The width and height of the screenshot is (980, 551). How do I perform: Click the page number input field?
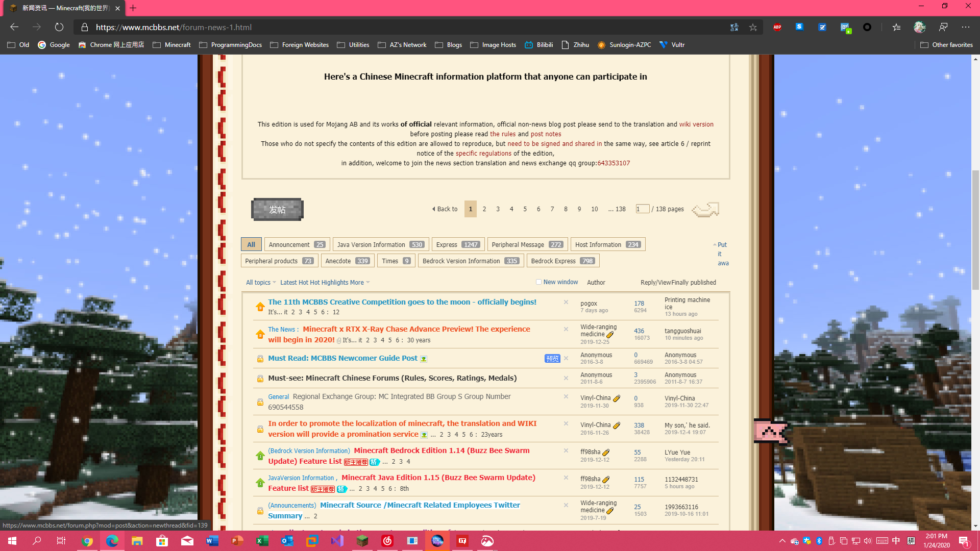(642, 209)
